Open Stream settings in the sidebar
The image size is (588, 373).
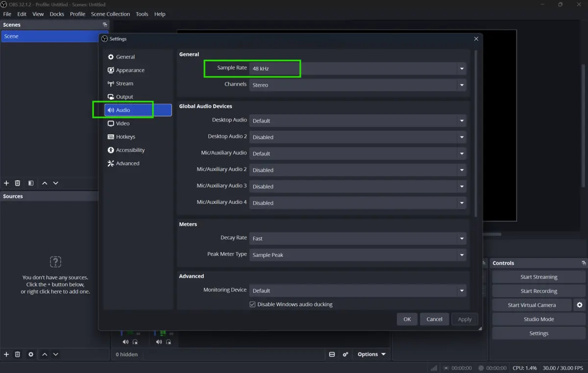click(x=138, y=83)
